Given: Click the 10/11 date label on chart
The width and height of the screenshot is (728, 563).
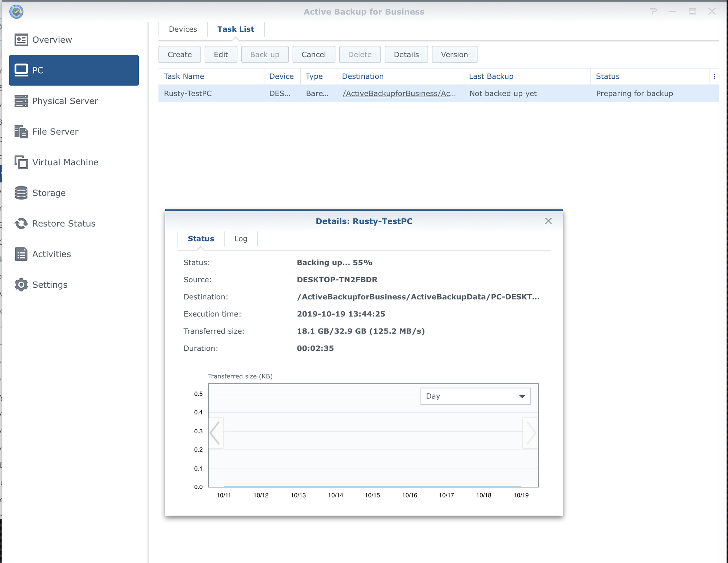Looking at the screenshot, I should [x=223, y=495].
